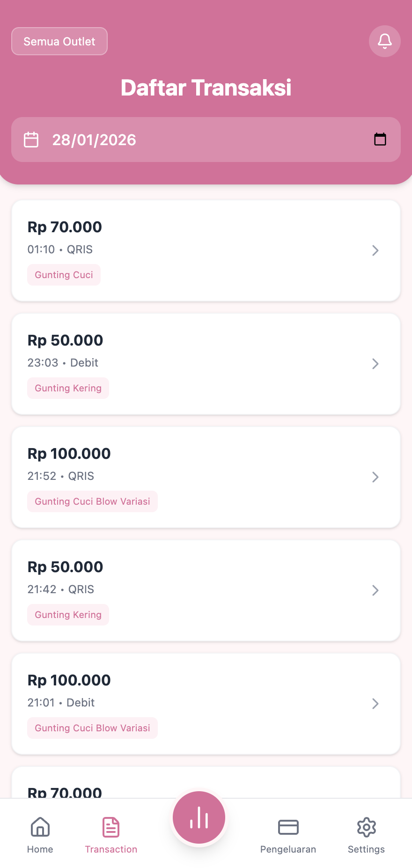Screen dimensions: 412x868
Task: Click Gunting Cuci Blow Variasi tag at 21:01
Action: (x=92, y=728)
